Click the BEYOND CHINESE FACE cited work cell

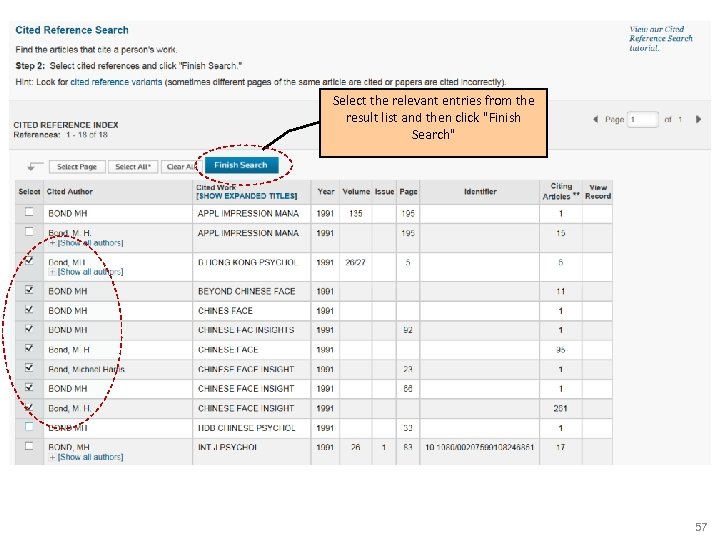pos(247,292)
